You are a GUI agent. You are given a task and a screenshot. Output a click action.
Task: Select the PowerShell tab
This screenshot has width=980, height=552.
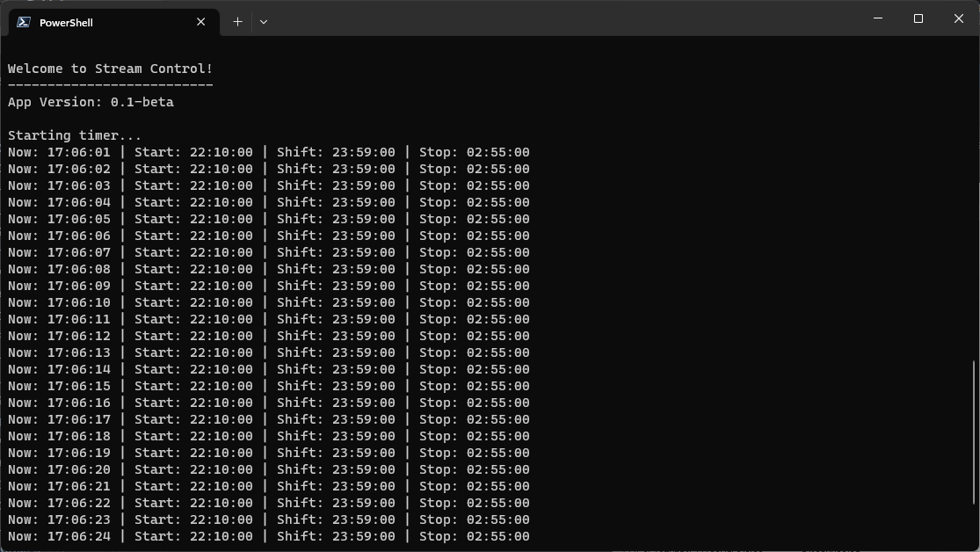pos(113,23)
